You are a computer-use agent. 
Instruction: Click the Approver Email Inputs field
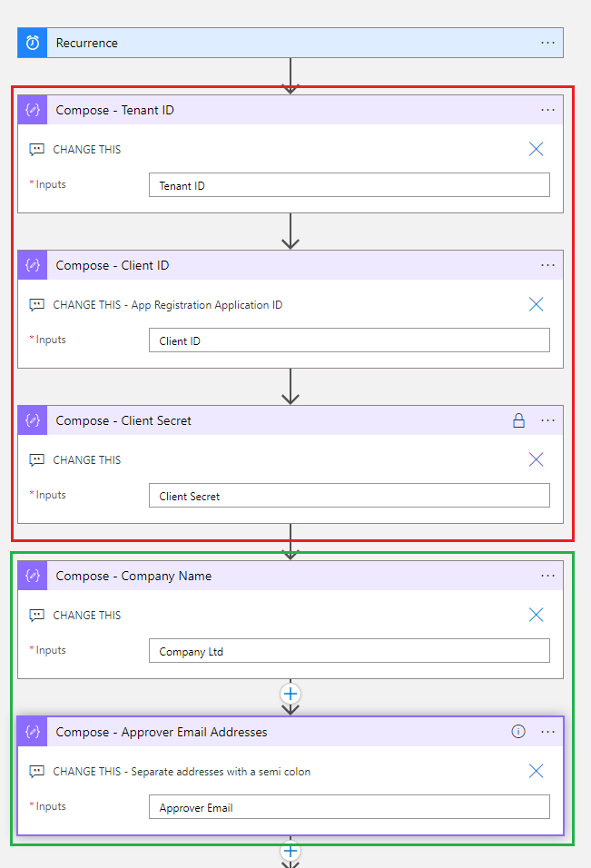349,807
